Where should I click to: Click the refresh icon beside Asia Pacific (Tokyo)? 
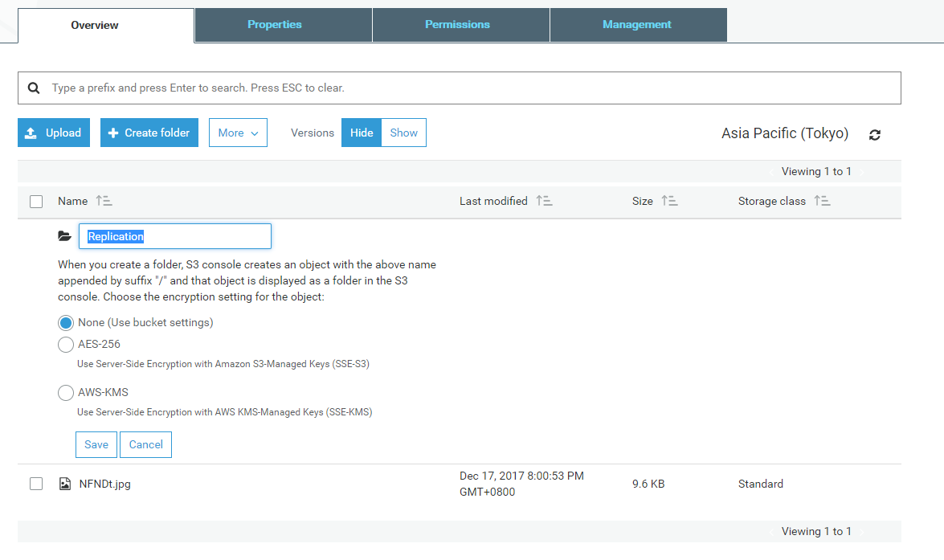click(875, 135)
